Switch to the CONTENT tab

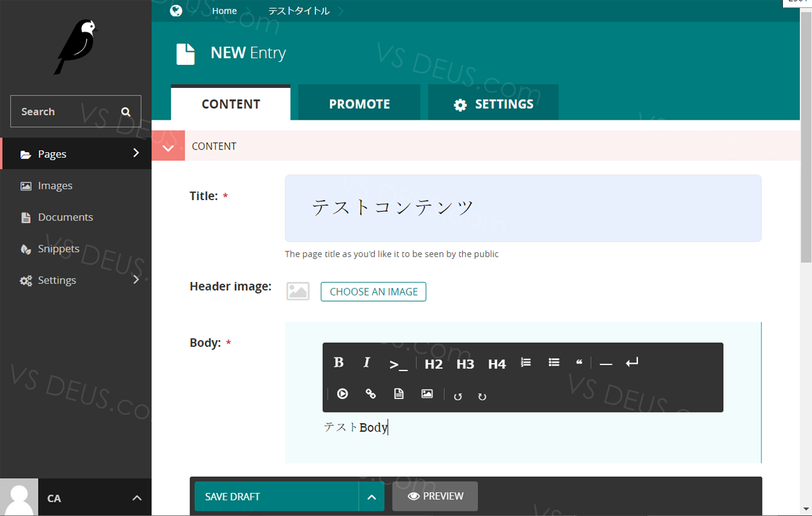point(231,103)
